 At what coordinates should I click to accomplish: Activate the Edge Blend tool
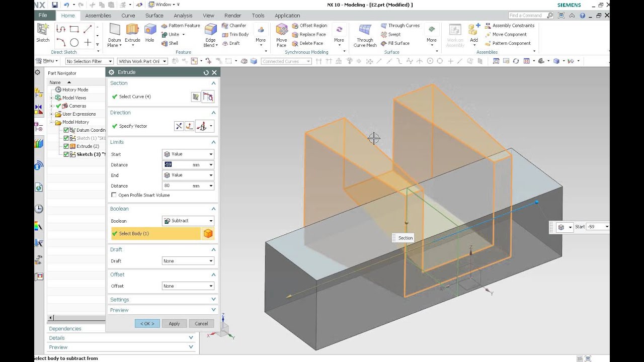tap(210, 35)
